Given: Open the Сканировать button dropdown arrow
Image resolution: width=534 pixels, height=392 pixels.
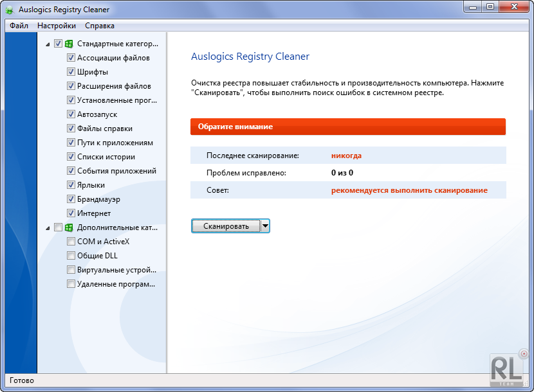Looking at the screenshot, I should (265, 226).
